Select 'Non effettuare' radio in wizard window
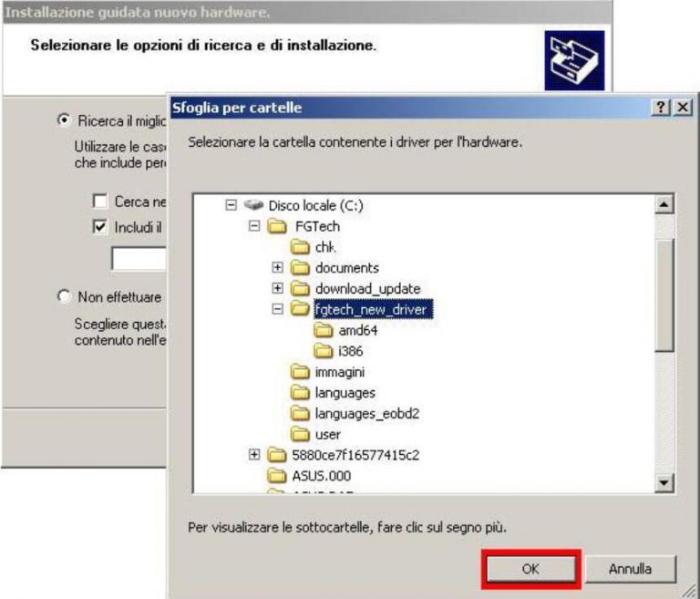The height and width of the screenshot is (599, 700). tap(64, 296)
